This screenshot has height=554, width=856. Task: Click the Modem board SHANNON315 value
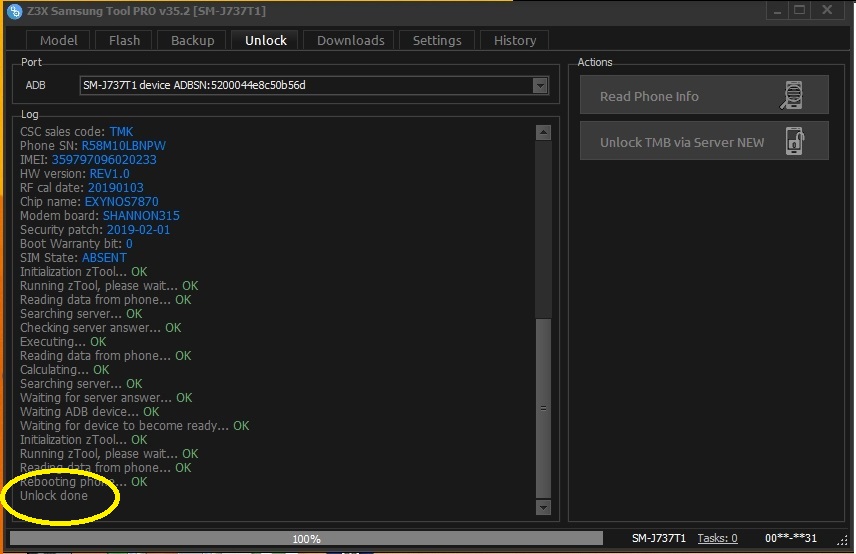[x=141, y=216]
